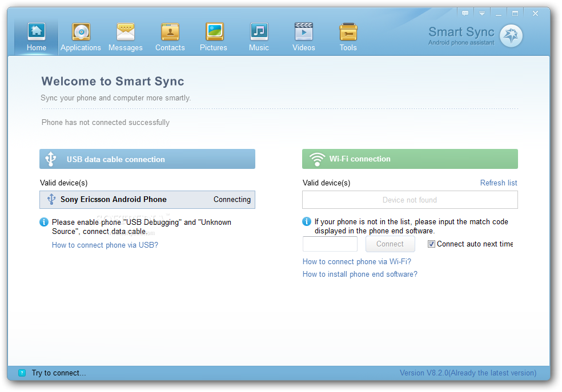
Task: Click the help question icon in status bar
Action: [22, 373]
